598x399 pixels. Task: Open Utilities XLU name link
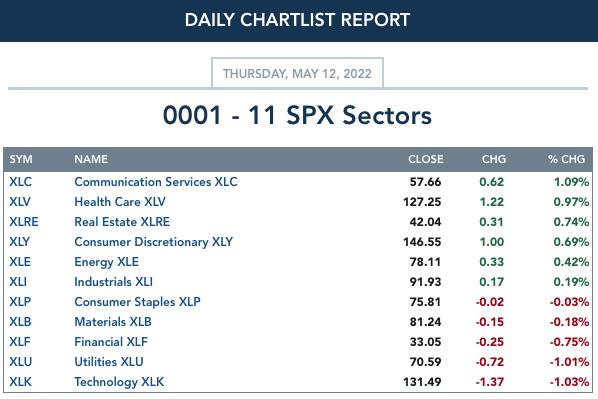coord(109,362)
